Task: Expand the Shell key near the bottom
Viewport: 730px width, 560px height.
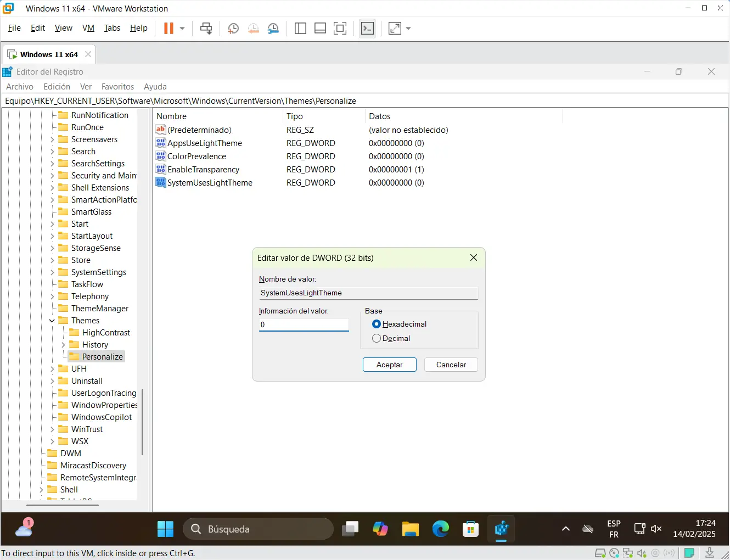Action: tap(41, 490)
